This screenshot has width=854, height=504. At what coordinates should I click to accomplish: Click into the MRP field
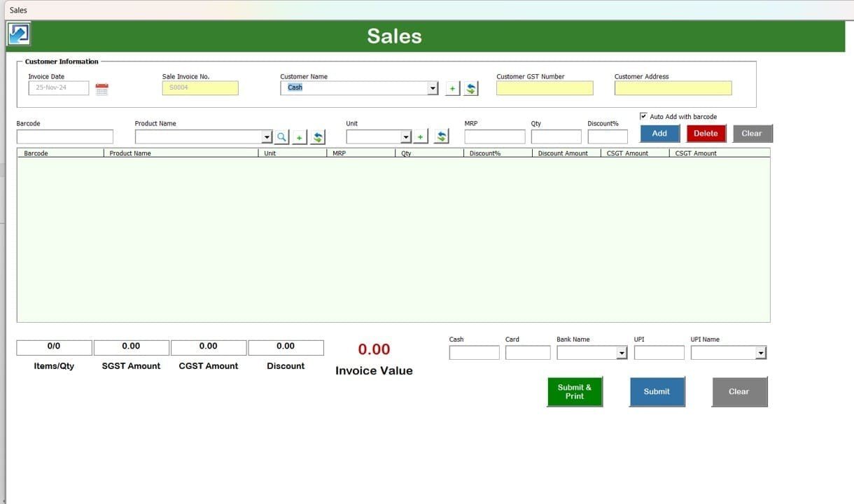(495, 136)
